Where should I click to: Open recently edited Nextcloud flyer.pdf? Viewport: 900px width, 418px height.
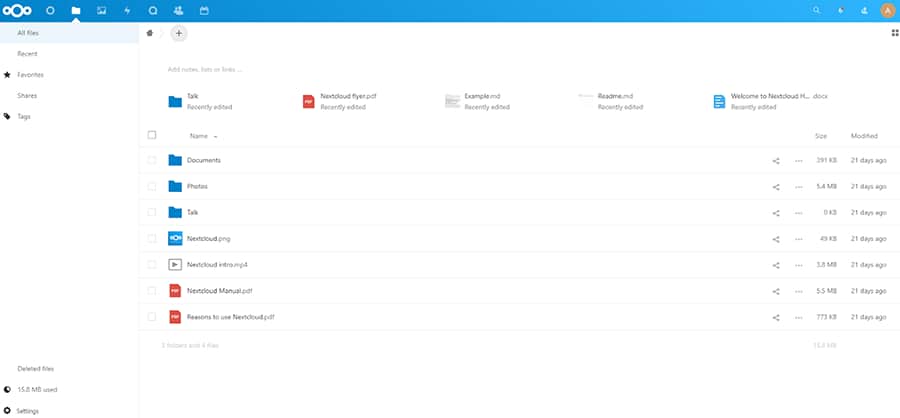point(340,102)
